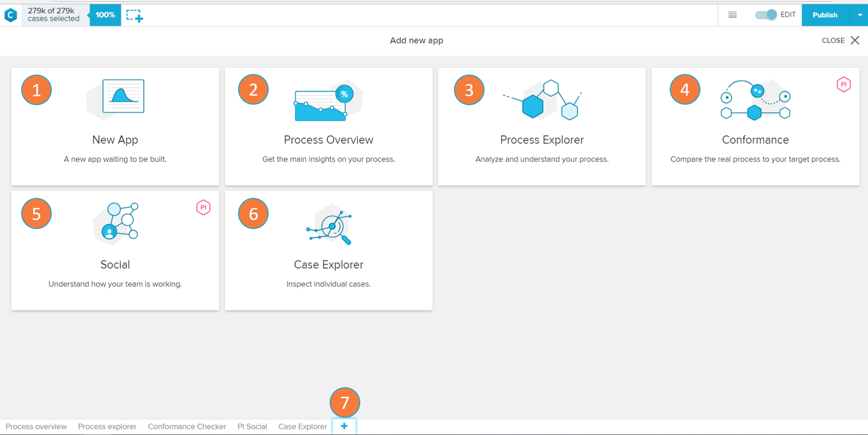
Task: Toggle the EDIT mode switch
Action: point(766,15)
